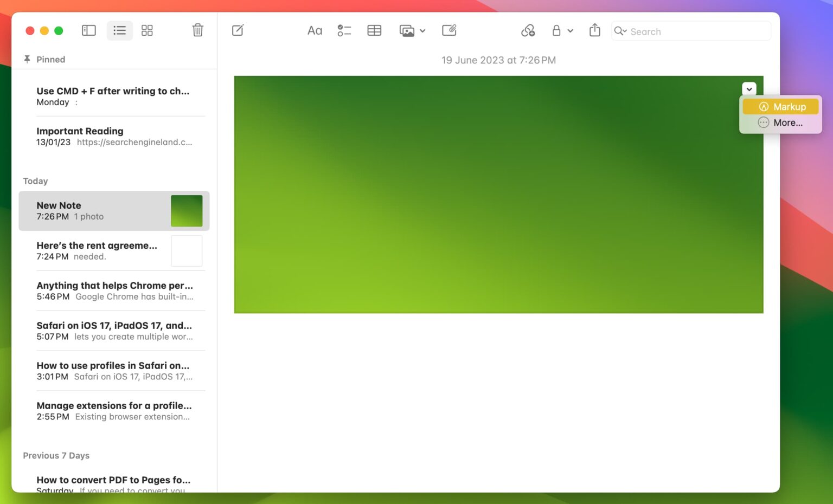Image resolution: width=833 pixels, height=504 pixels.
Task: Open the edit-with-pencil toolbar icon
Action: tap(449, 30)
